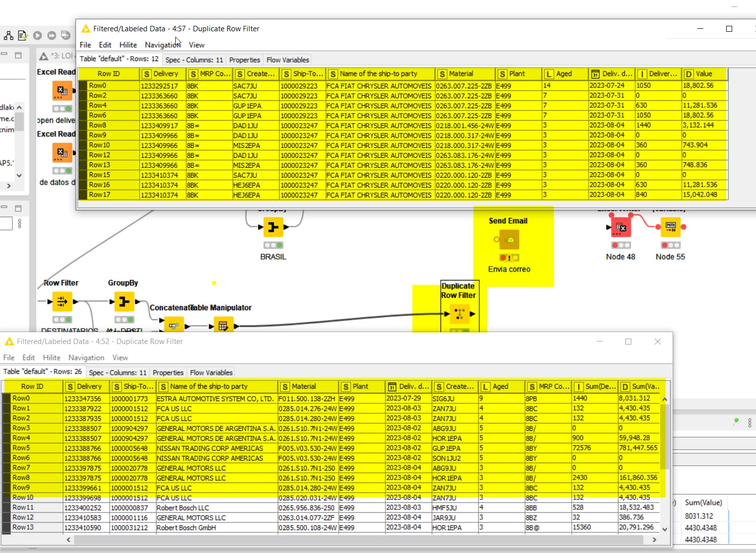The image size is (756, 553).
Task: Open View menu in the 4:52 window
Action: 120,357
